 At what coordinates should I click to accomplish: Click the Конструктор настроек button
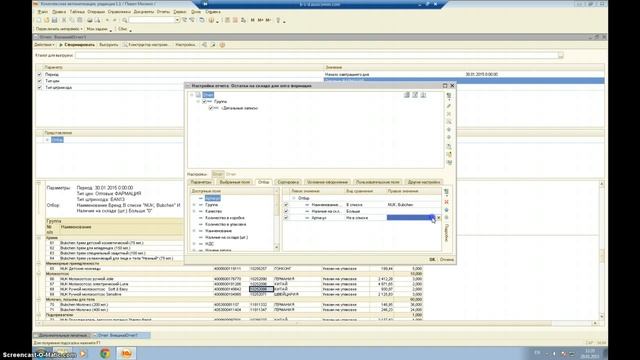(x=146, y=45)
